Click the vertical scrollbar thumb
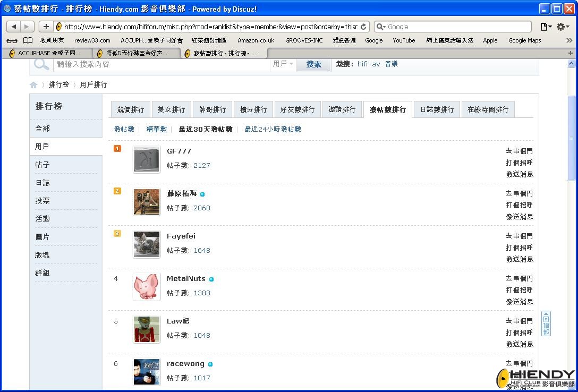Screen dimensions: 578x392 point(572,138)
